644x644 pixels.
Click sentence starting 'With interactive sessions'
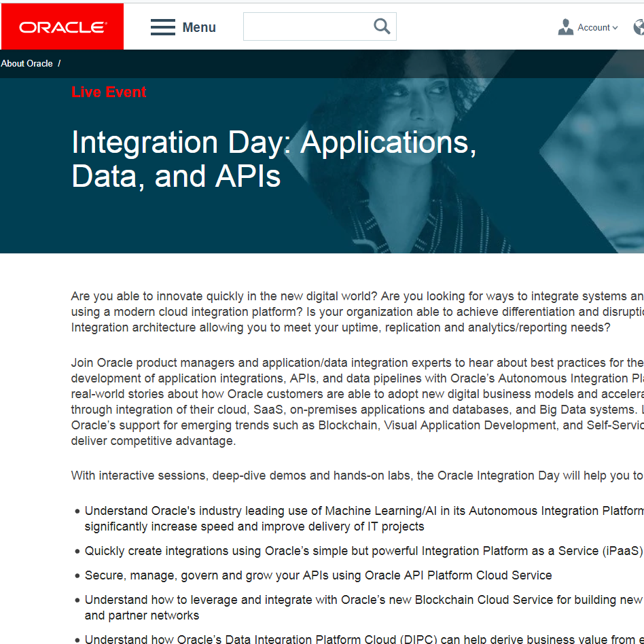(357, 476)
